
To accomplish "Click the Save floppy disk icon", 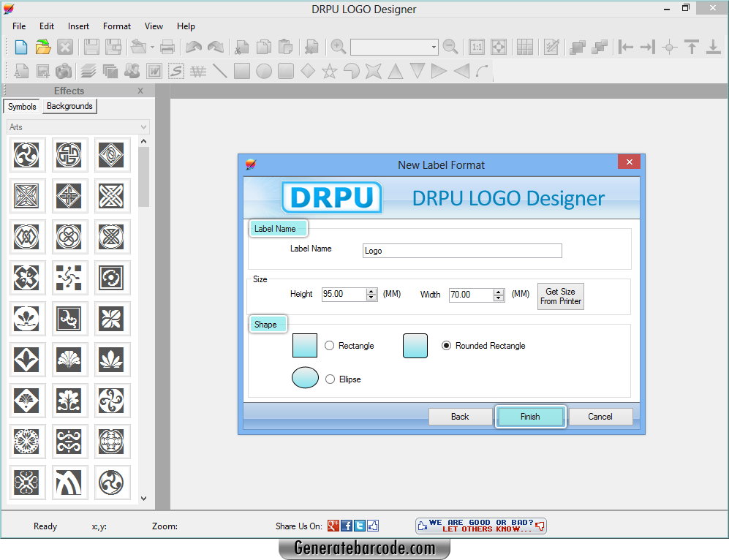I will [91, 47].
